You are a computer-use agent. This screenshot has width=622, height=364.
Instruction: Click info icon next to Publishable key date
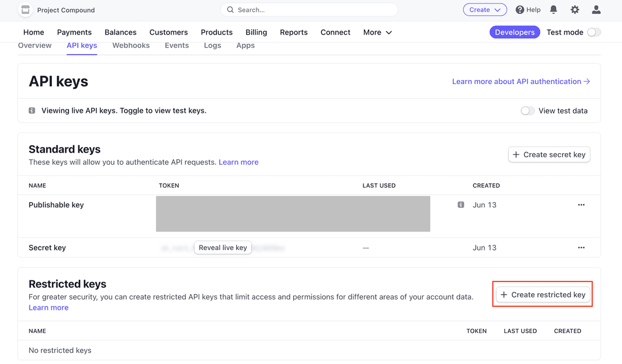[461, 204]
